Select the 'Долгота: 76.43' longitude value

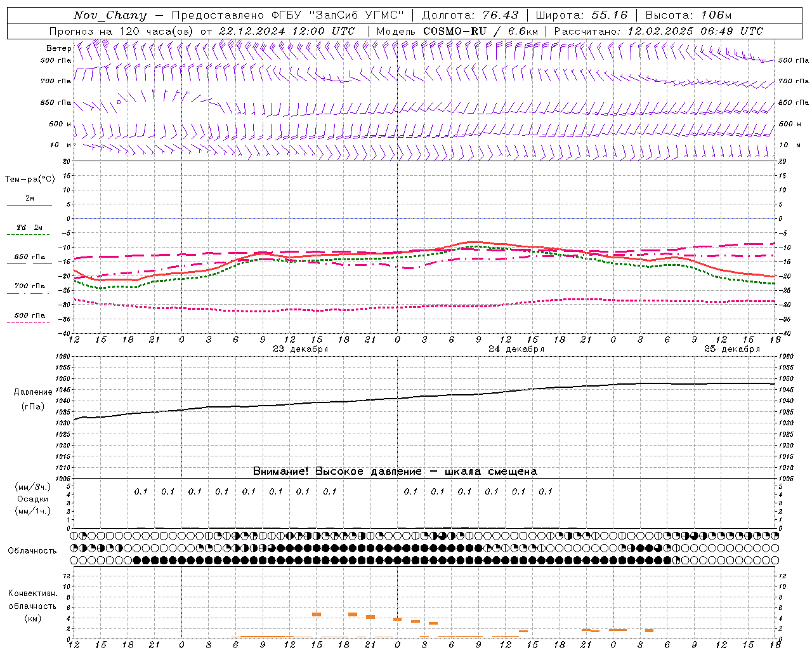(x=470, y=15)
